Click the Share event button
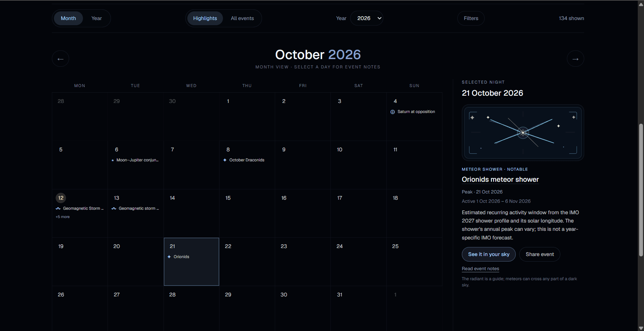 [540, 254]
